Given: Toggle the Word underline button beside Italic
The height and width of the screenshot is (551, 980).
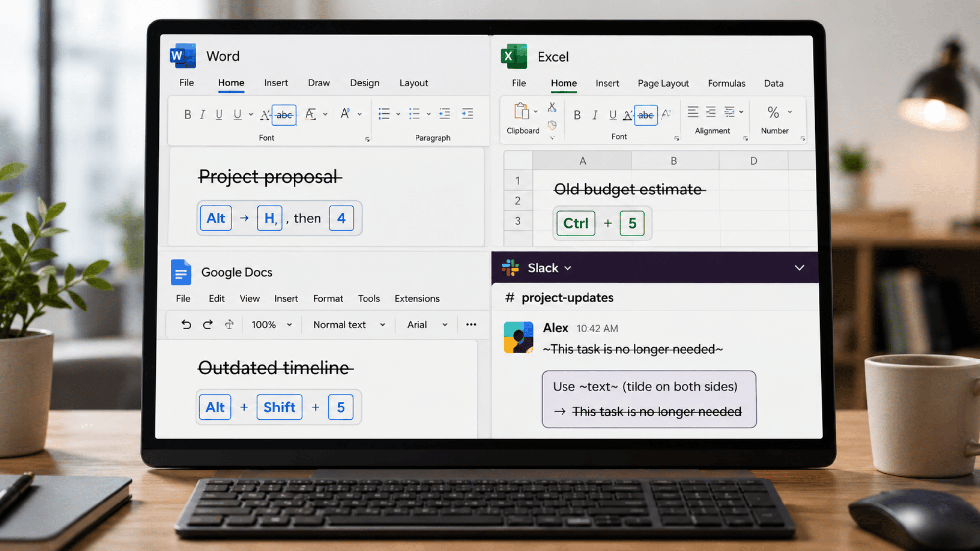Looking at the screenshot, I should click(219, 115).
